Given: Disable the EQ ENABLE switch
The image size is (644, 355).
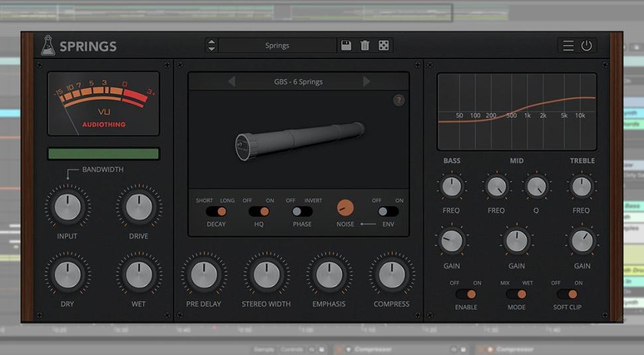Looking at the screenshot, I should [x=465, y=294].
